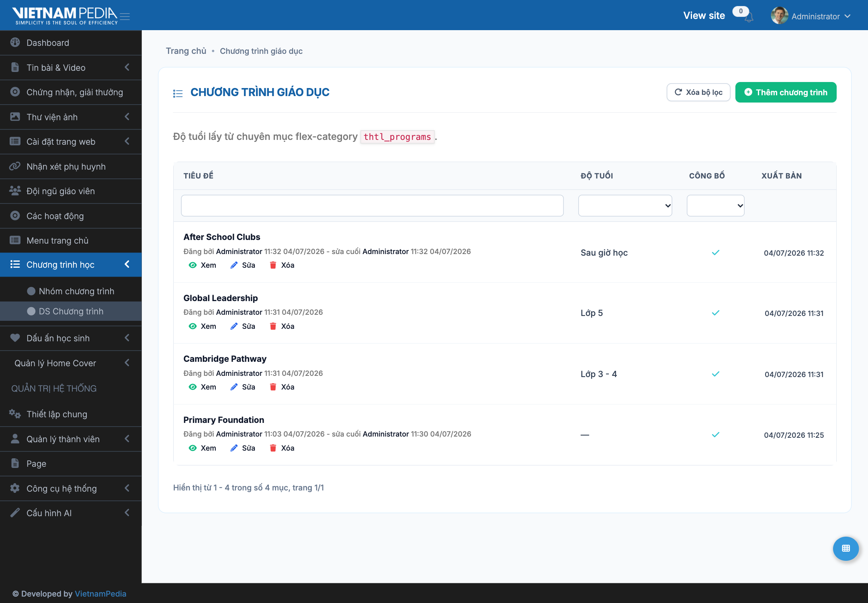The width and height of the screenshot is (868, 603).
Task: Open the Page sidebar item
Action: pos(71,464)
